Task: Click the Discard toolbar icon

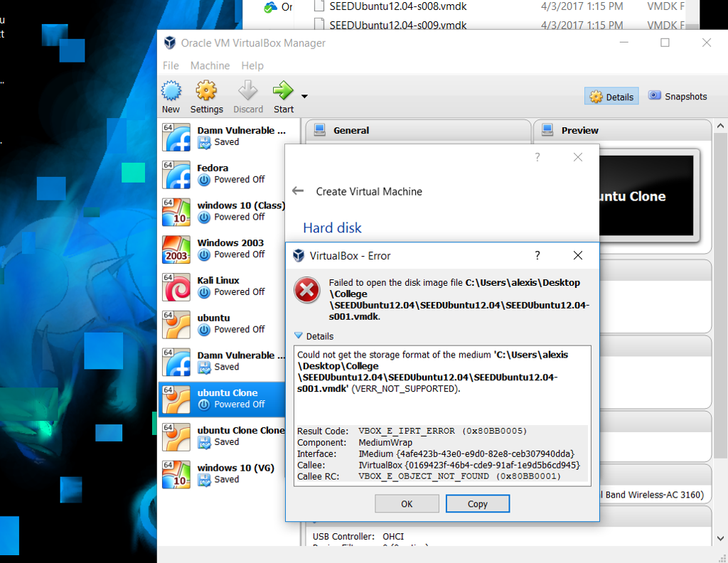Action: pos(248,90)
